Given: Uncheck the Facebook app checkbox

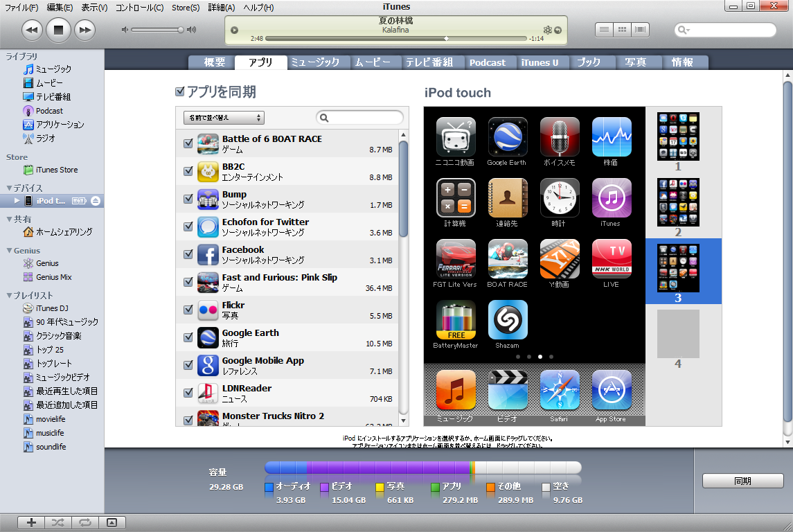Looking at the screenshot, I should coord(188,254).
